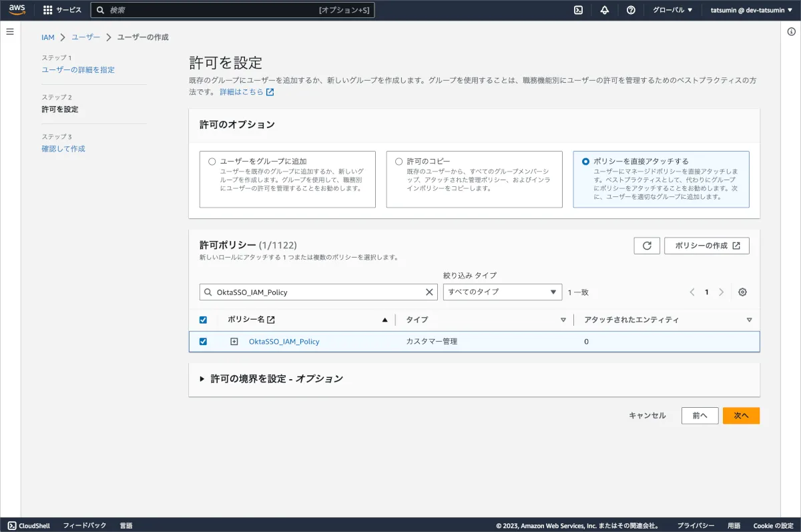Open the notifications bell icon

tap(605, 10)
